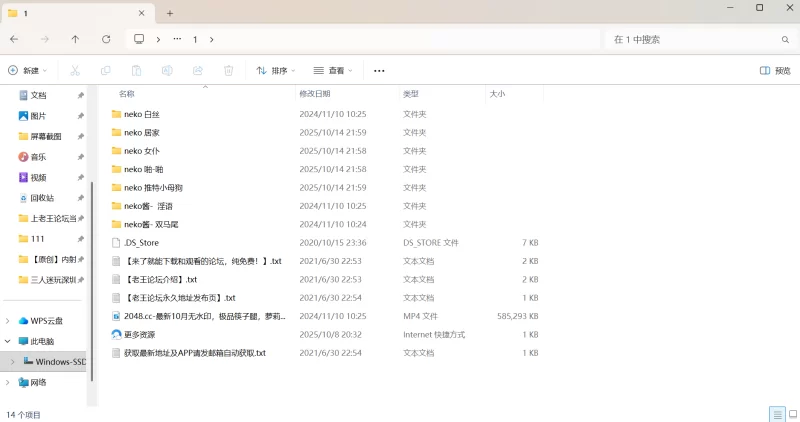The image size is (800, 422).
Task: Click the Cut icon in toolbar
Action: (74, 71)
